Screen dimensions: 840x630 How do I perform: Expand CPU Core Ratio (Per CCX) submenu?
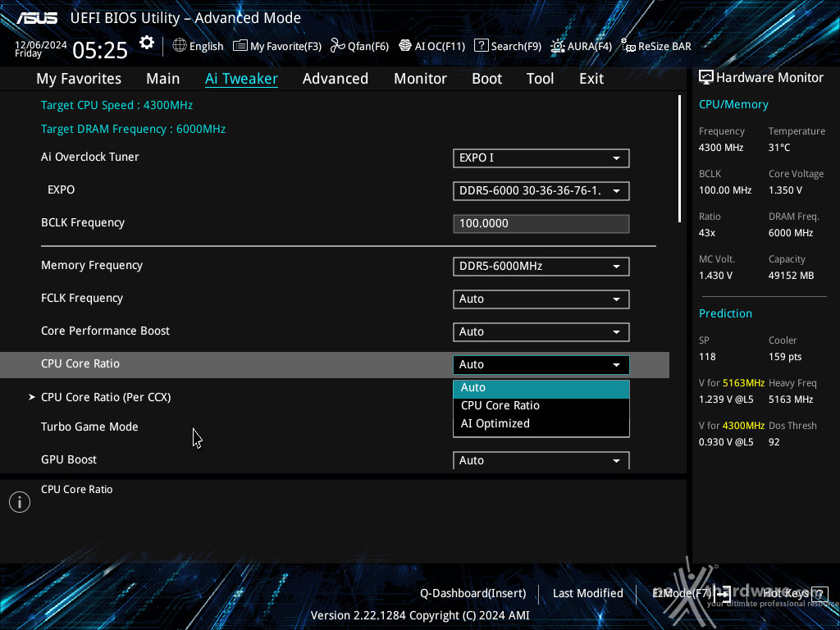[106, 397]
